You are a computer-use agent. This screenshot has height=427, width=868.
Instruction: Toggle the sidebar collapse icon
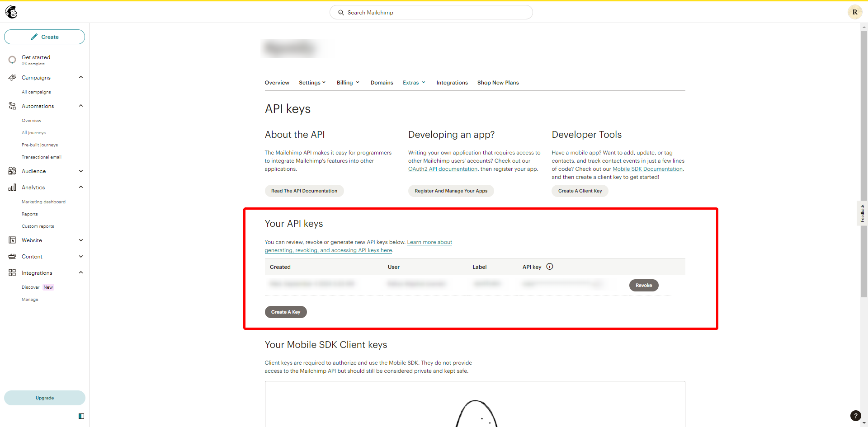[81, 416]
